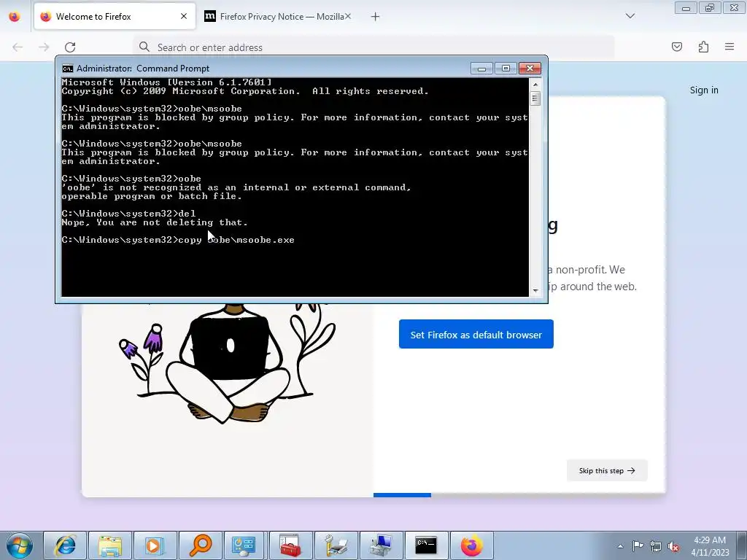This screenshot has height=560, width=747.
Task: Click Skip this step button
Action: click(x=607, y=470)
